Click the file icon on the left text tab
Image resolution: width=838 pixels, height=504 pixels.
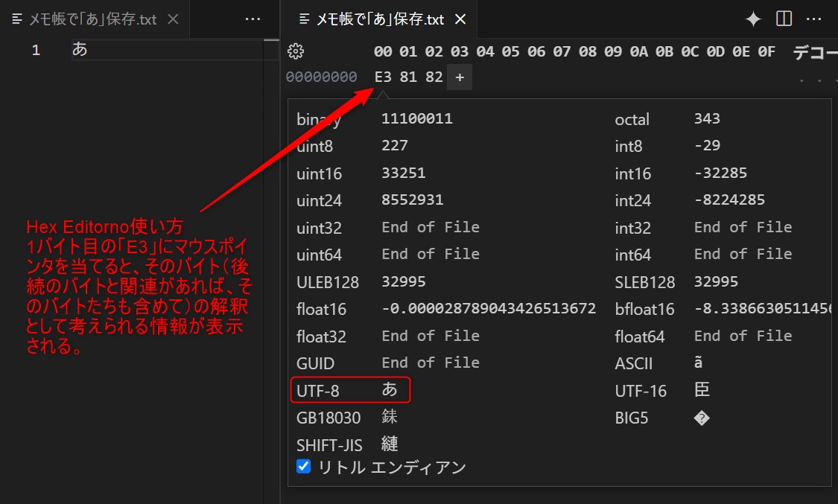coord(16,19)
